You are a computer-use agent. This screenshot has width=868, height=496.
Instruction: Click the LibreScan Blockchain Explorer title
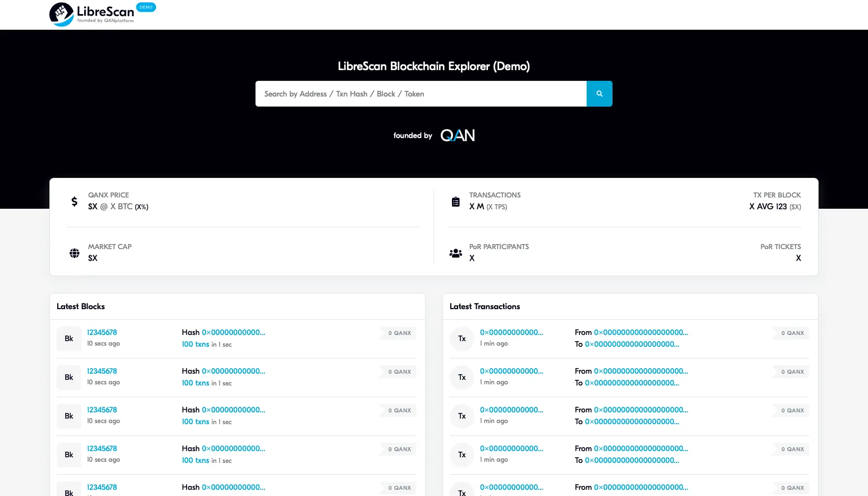pyautogui.click(x=434, y=66)
